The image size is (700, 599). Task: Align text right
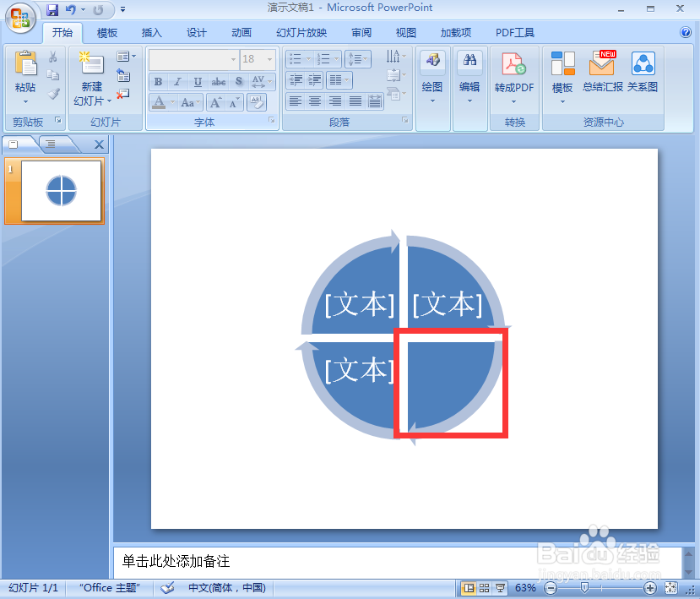click(x=335, y=101)
